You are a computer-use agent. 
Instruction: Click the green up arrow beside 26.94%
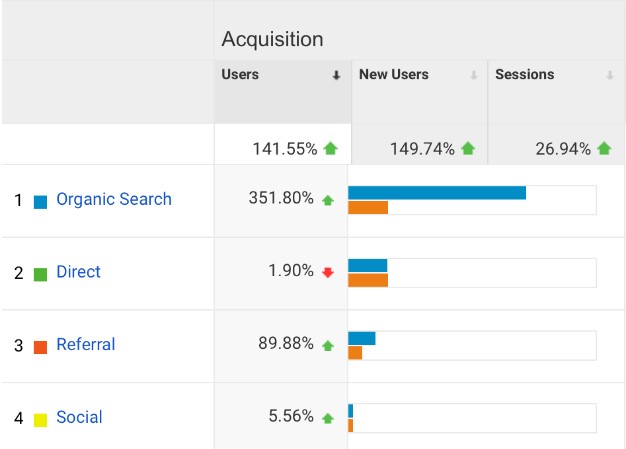pos(604,149)
